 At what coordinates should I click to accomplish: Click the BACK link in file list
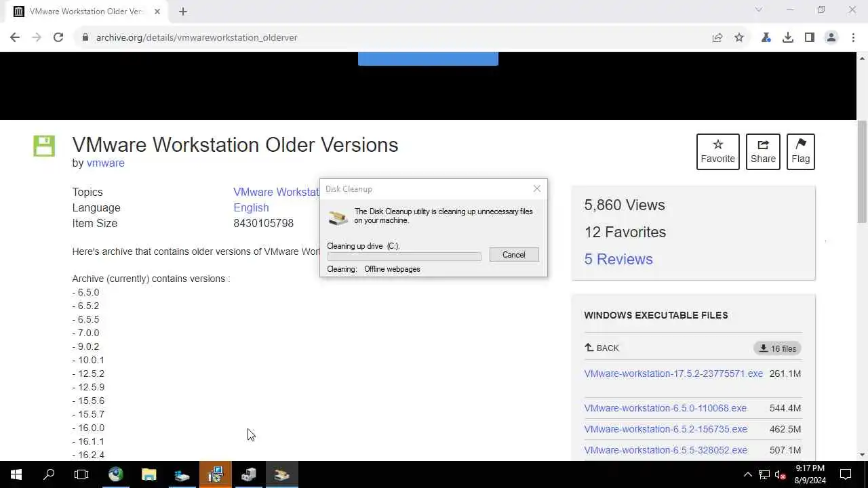tap(601, 348)
